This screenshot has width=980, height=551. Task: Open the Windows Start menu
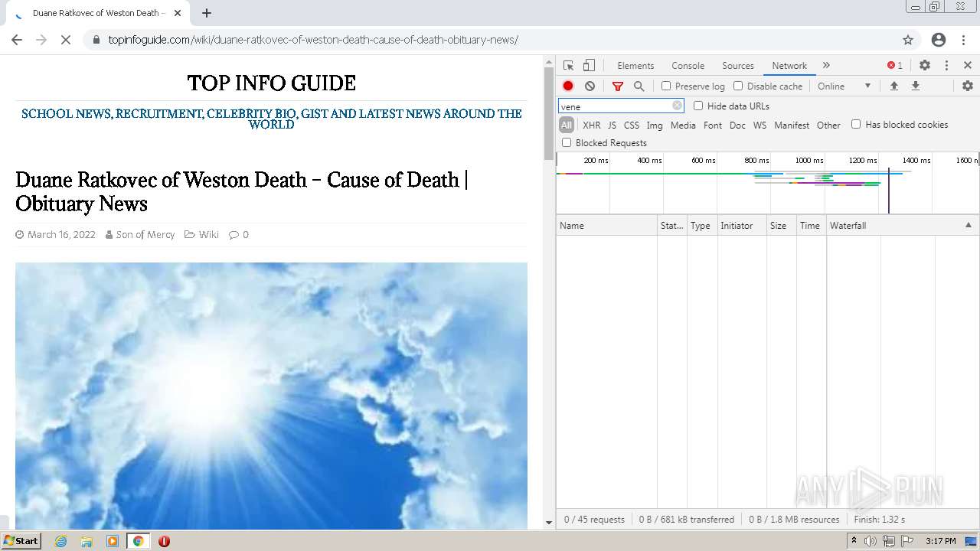tap(21, 541)
